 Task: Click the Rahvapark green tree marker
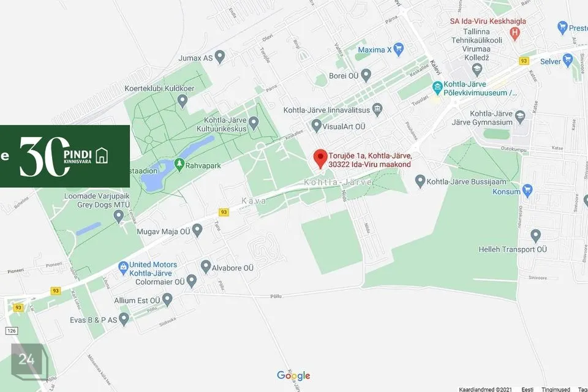coord(179,165)
